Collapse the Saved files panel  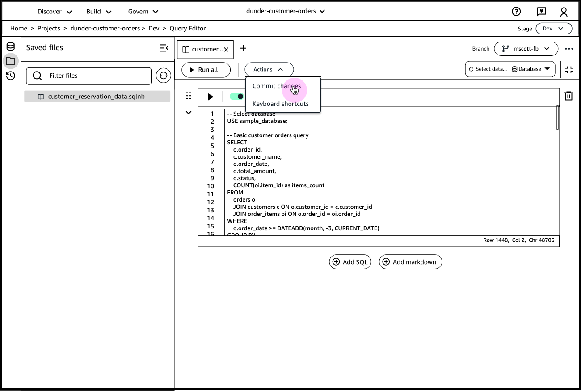(164, 48)
